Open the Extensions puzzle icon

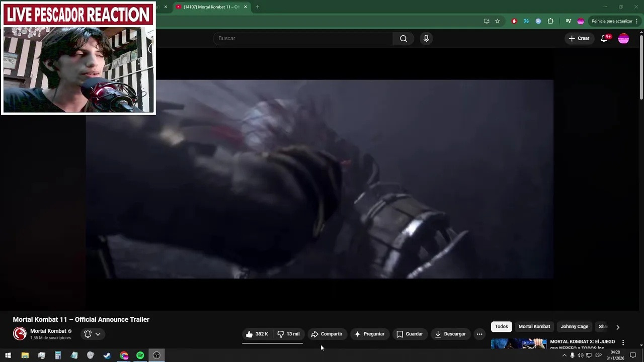coord(550,21)
